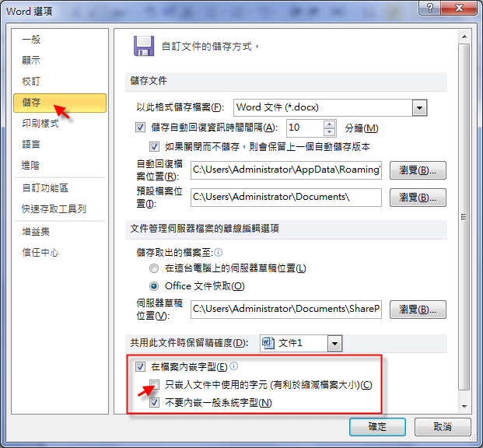Increase auto-recover minutes with up arrow
The height and width of the screenshot is (448, 483).
329,124
